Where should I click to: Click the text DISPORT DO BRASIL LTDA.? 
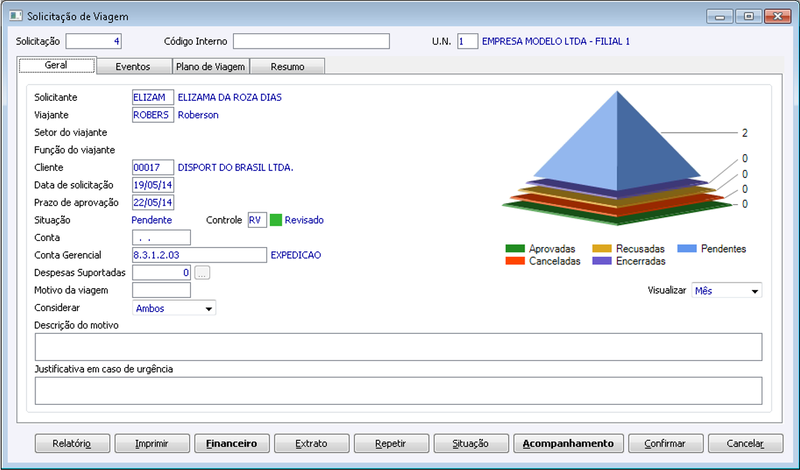[236, 167]
